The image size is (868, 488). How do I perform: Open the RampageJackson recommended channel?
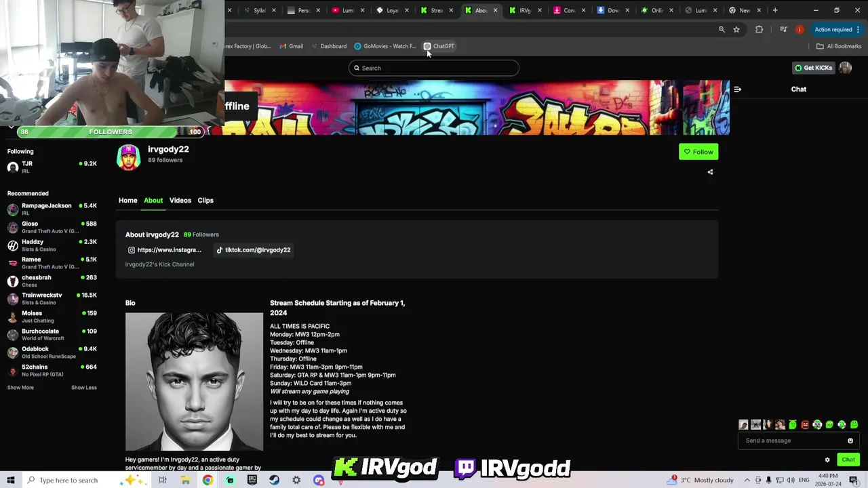coord(52,209)
